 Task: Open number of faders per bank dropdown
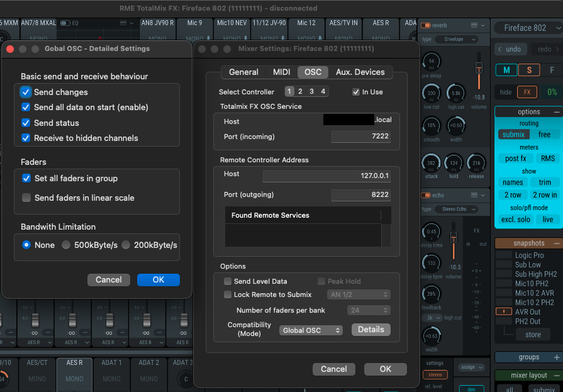coord(369,310)
